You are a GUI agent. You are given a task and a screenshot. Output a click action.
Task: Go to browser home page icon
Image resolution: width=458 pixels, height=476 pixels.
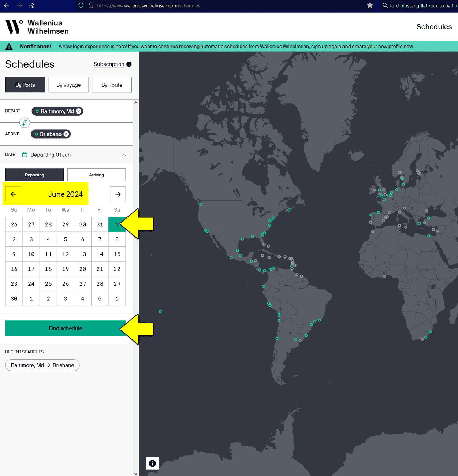click(x=32, y=5)
